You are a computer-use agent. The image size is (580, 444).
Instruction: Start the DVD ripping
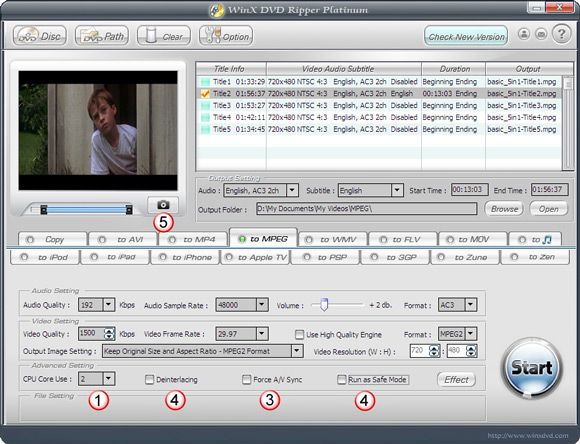pos(532,368)
